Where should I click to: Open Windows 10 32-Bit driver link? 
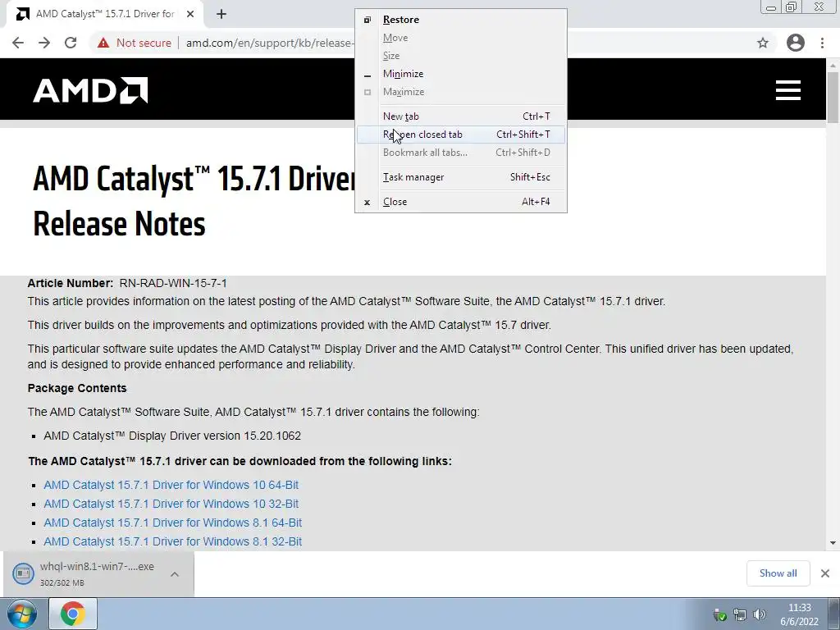tap(171, 504)
